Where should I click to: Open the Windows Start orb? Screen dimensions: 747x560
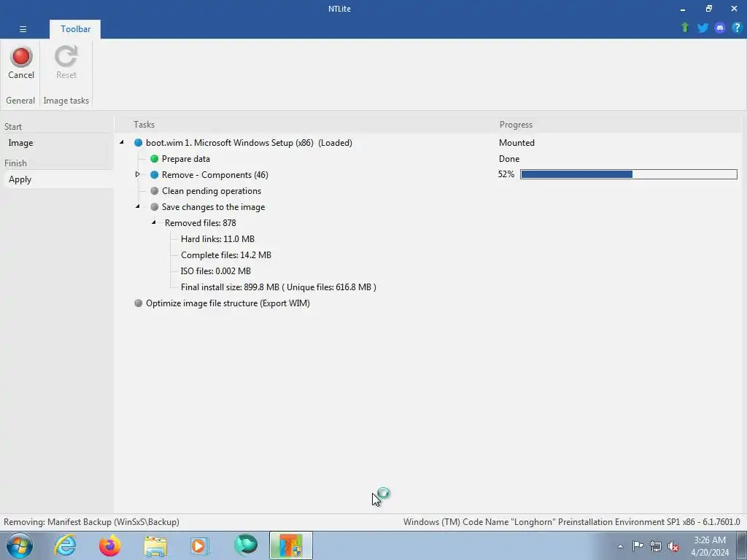pos(20,545)
